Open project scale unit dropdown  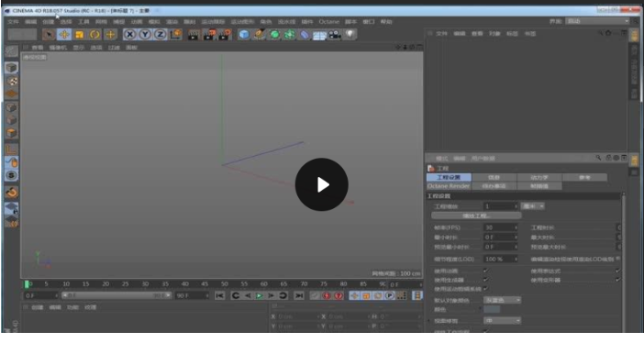[533, 206]
